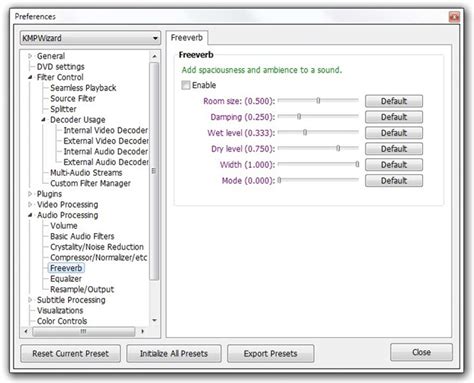
Task: Click tree scrollbar down arrow
Action: point(154,321)
